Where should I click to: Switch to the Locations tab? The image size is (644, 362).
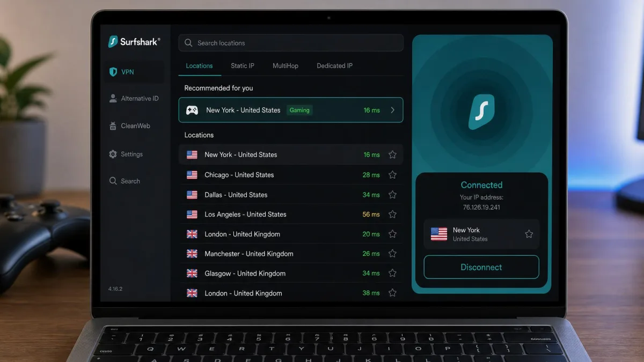click(x=199, y=66)
